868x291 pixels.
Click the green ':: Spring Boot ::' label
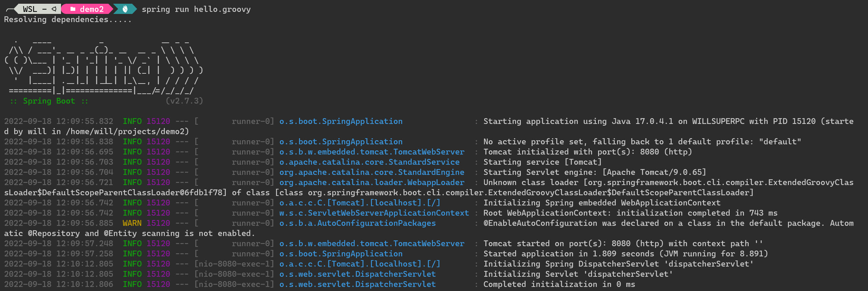49,101
